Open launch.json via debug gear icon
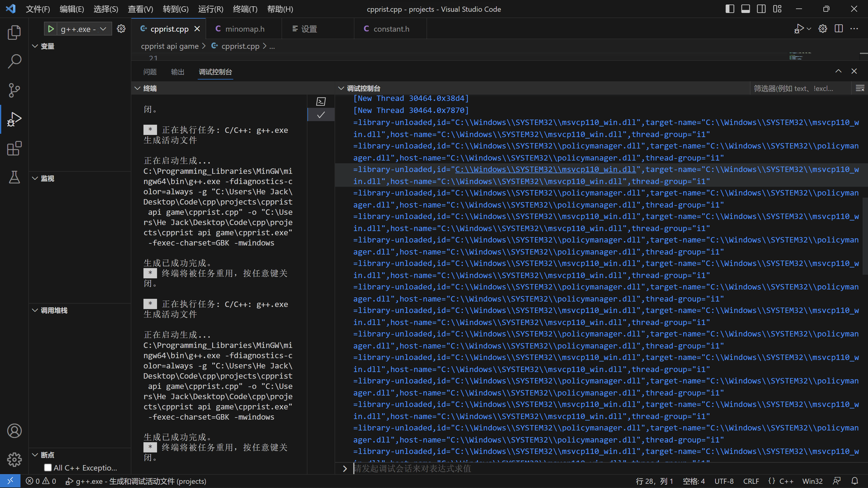 point(121,29)
